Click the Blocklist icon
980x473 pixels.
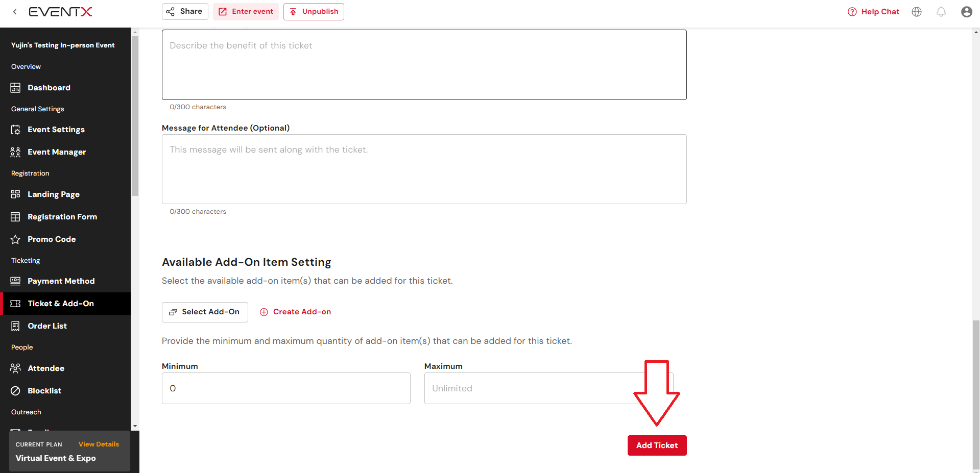click(x=15, y=391)
